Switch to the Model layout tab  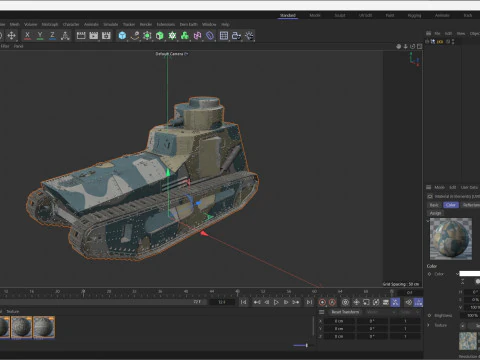[x=315, y=15]
